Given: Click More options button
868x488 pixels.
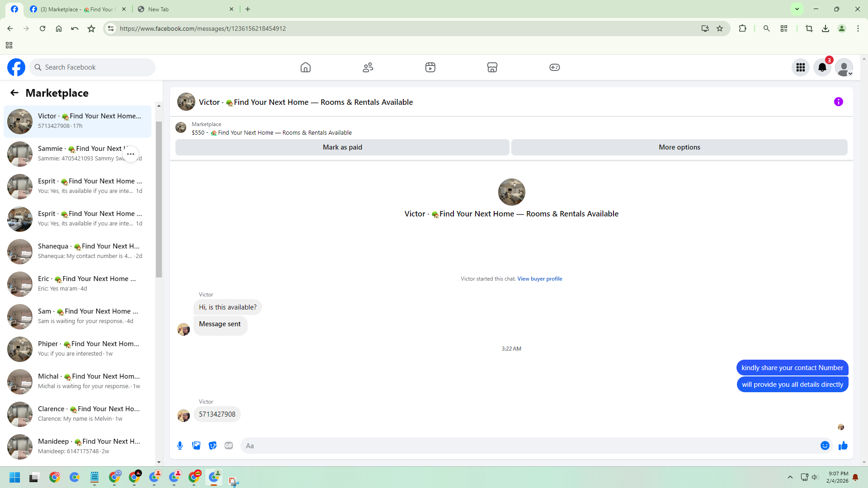Looking at the screenshot, I should point(679,147).
